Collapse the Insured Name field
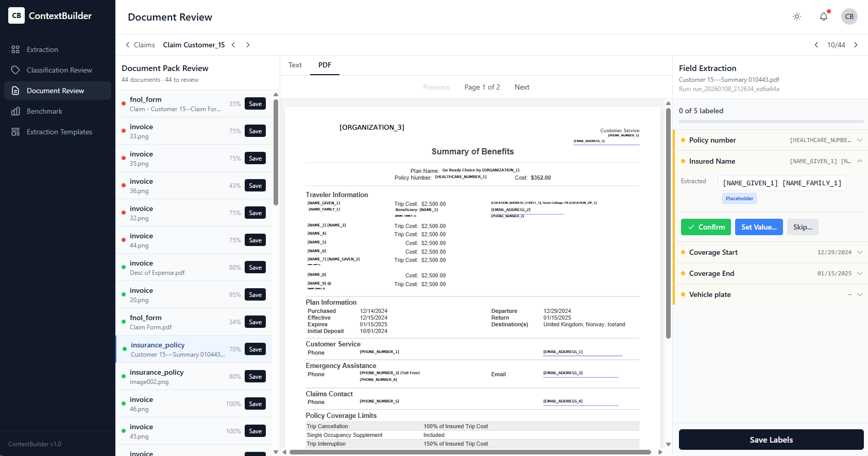The image size is (868, 456). pos(859,161)
